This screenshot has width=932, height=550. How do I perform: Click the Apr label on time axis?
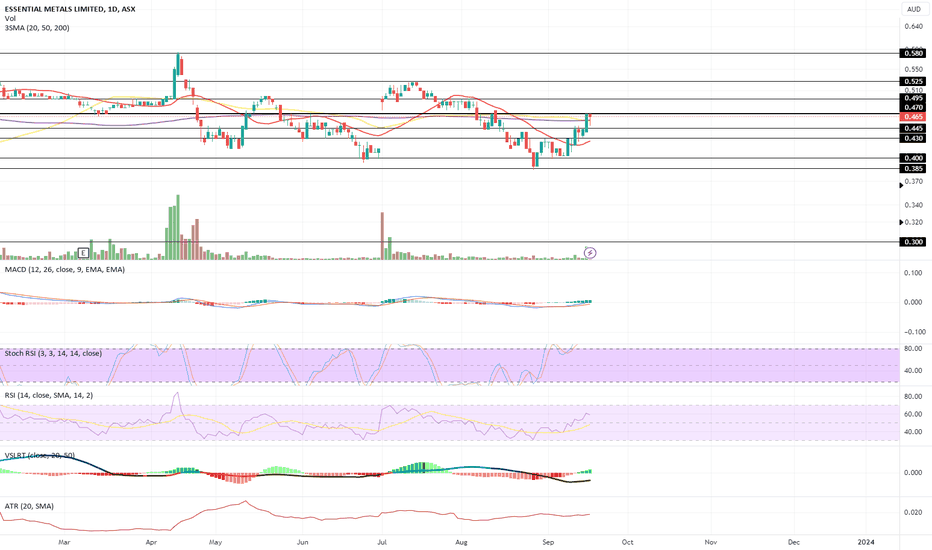click(151, 542)
